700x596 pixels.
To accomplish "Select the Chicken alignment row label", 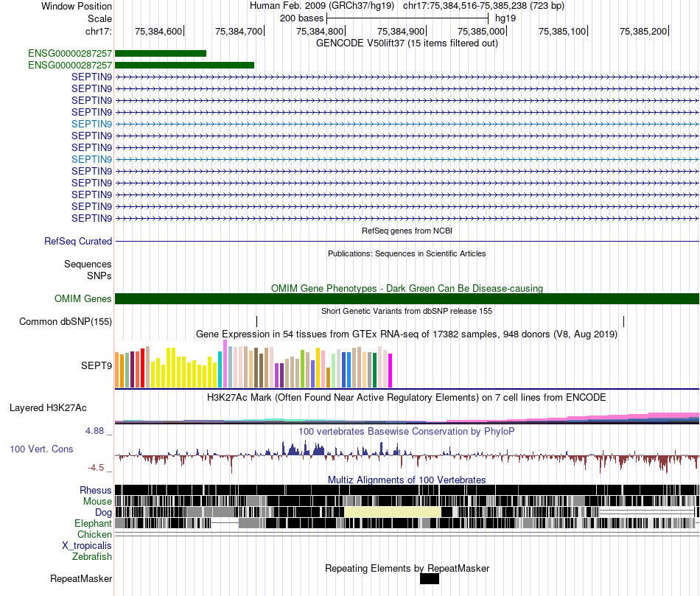I will pyautogui.click(x=94, y=534).
